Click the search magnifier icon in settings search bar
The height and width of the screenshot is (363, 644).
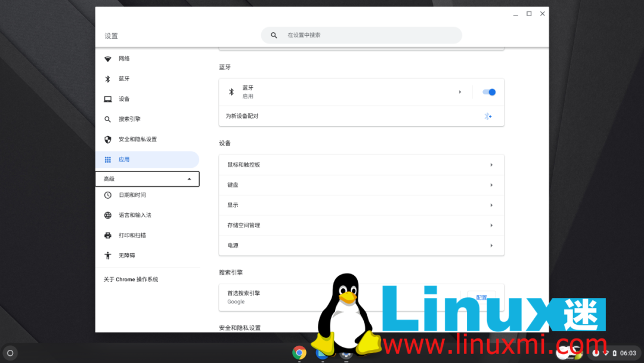tap(274, 35)
